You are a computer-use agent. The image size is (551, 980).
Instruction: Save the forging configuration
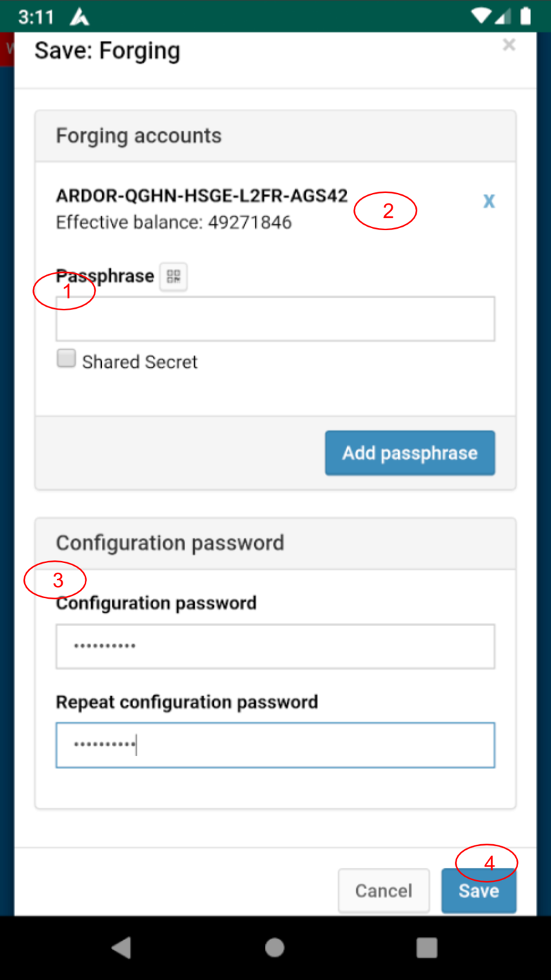pos(479,890)
